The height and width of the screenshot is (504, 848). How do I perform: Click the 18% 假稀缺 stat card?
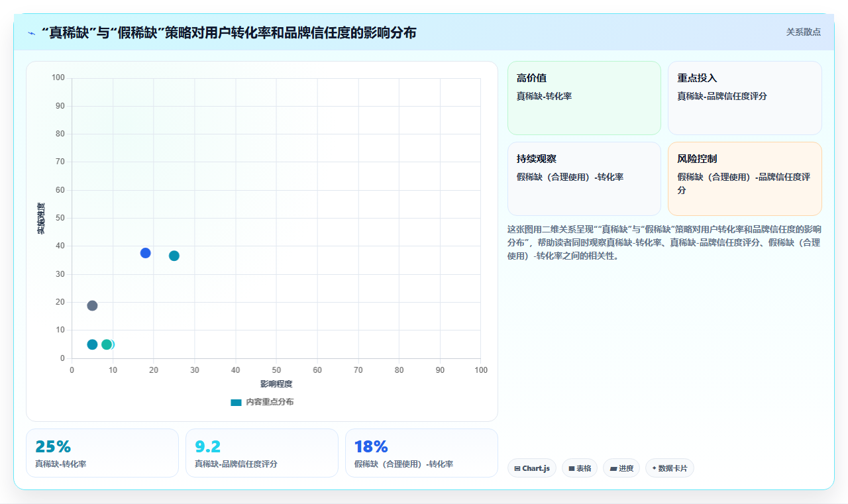pos(421,453)
